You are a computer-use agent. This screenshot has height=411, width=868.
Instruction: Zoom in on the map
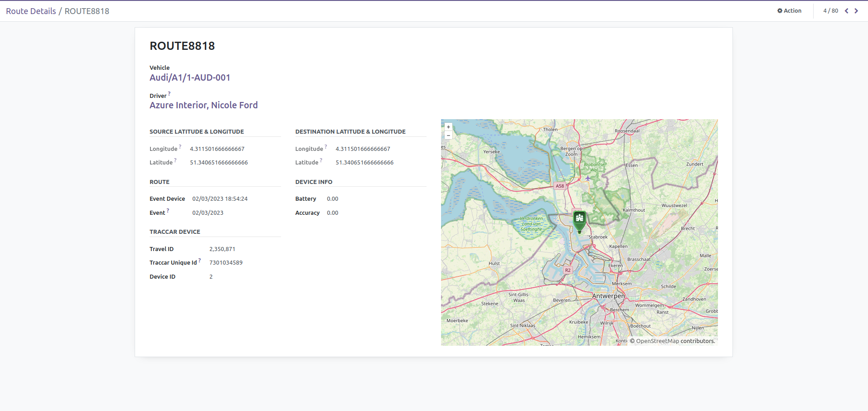click(x=448, y=127)
